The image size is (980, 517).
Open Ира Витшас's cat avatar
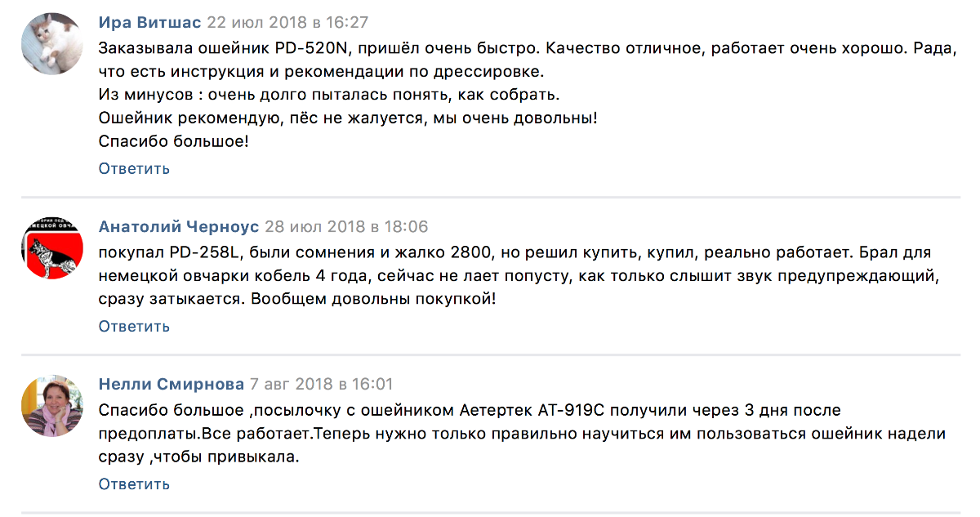click(x=51, y=44)
